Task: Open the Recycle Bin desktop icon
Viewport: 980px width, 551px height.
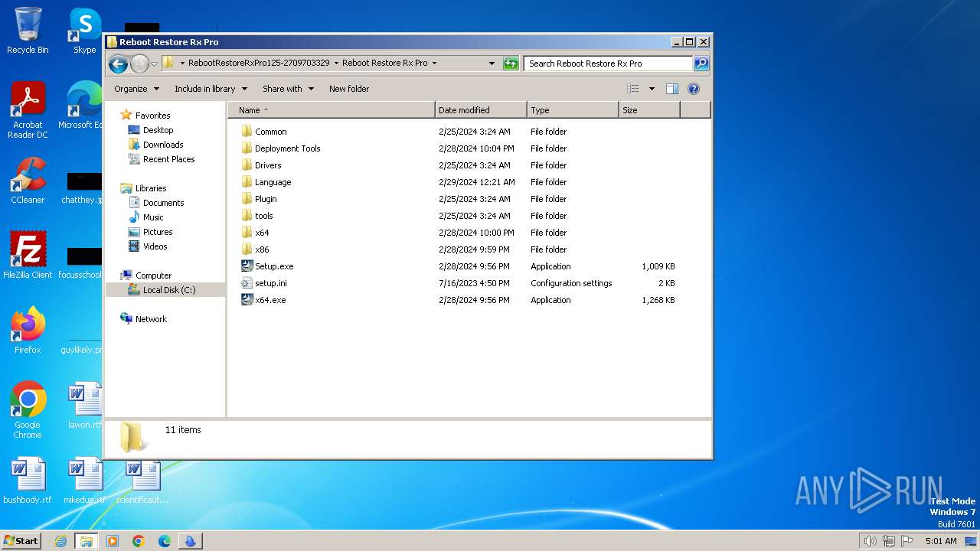Action: pos(28,31)
